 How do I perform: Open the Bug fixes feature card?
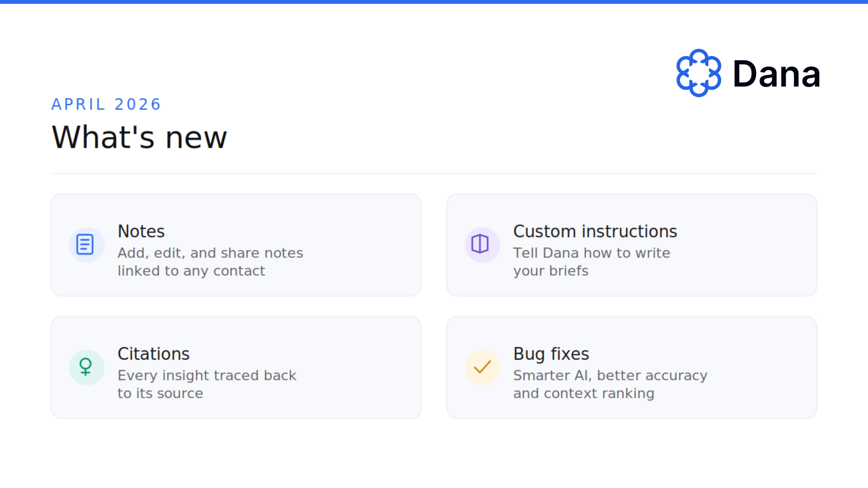tap(632, 367)
